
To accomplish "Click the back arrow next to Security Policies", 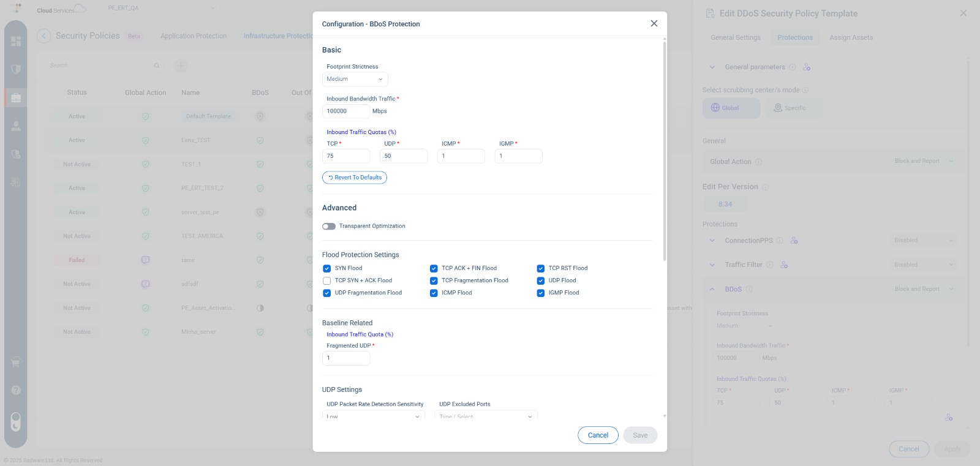I will 43,36.
